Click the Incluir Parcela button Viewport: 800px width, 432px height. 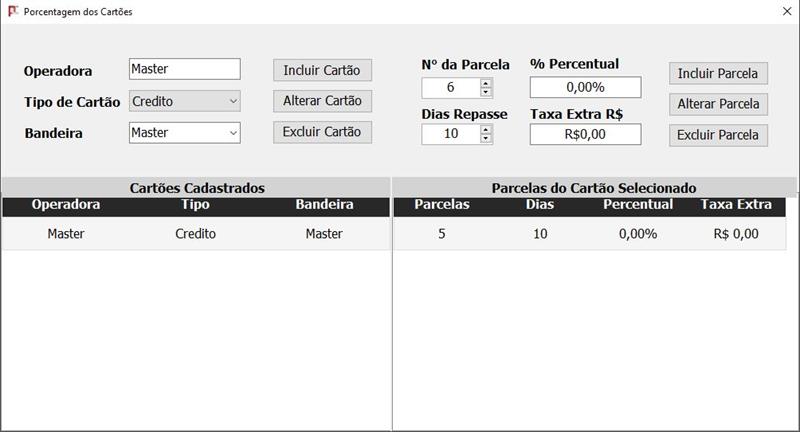tap(718, 73)
